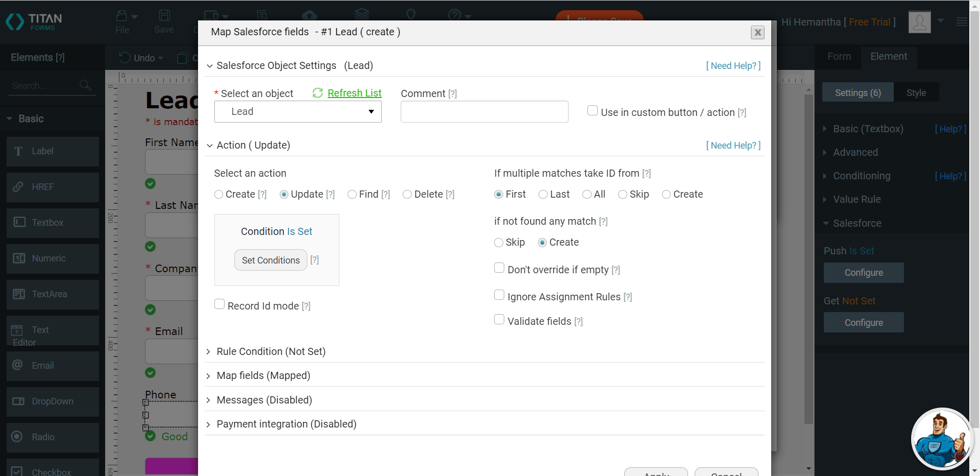This screenshot has width=980, height=476.
Task: Click the Radio element icon
Action: 17,437
